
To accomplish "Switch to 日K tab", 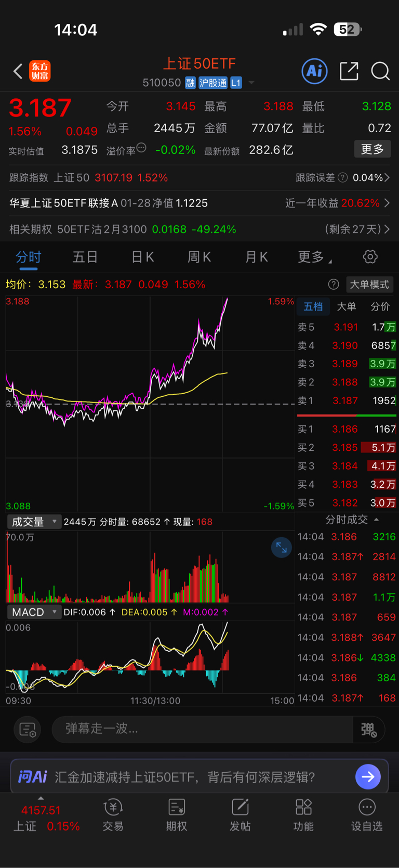I will pyautogui.click(x=142, y=257).
